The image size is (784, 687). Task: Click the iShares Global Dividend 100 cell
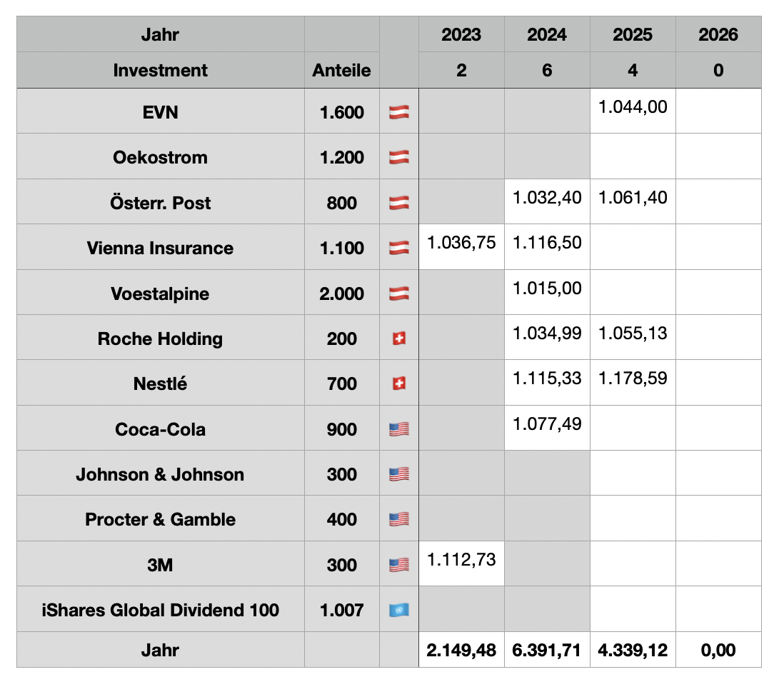[x=161, y=610]
